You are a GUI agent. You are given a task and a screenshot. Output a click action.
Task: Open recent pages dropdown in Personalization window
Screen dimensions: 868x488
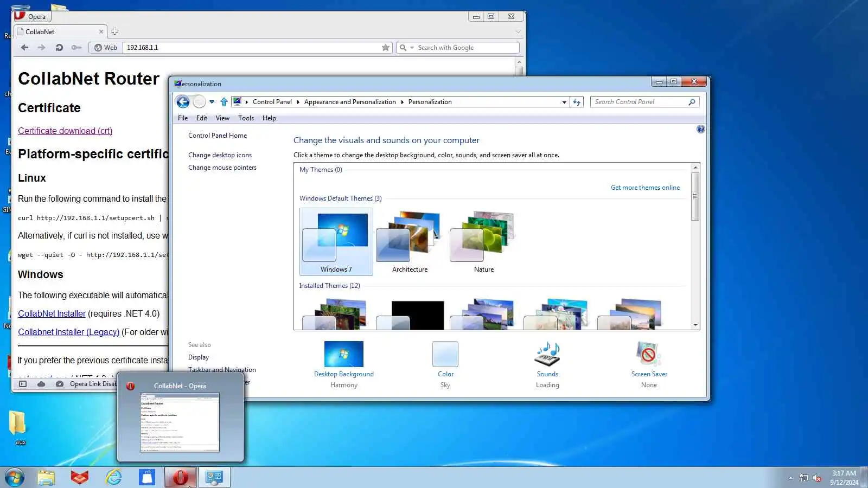(x=212, y=102)
